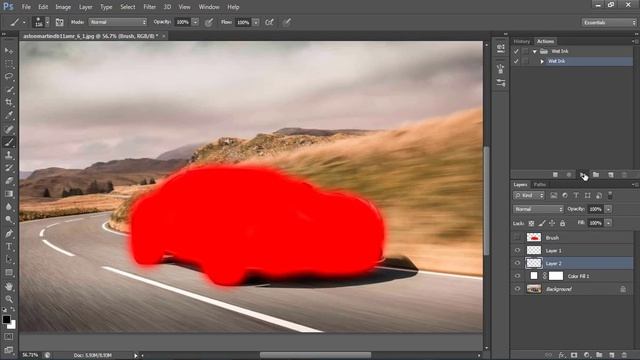Toggle pressure for size icon
The width and height of the screenshot is (640, 360).
pyautogui.click(x=287, y=22)
